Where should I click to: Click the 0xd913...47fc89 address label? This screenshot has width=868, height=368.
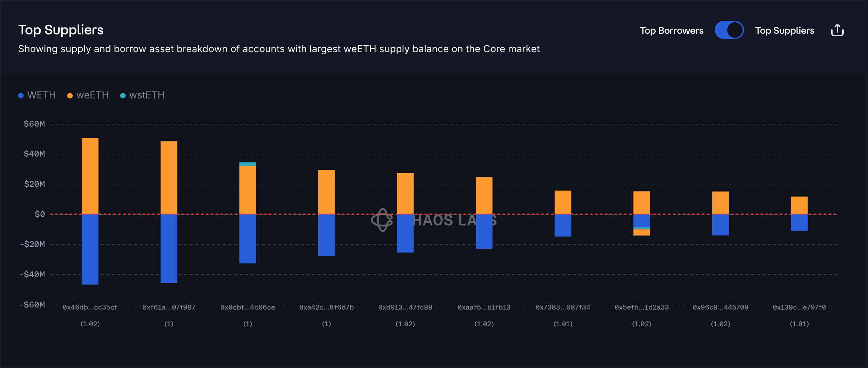tap(405, 307)
